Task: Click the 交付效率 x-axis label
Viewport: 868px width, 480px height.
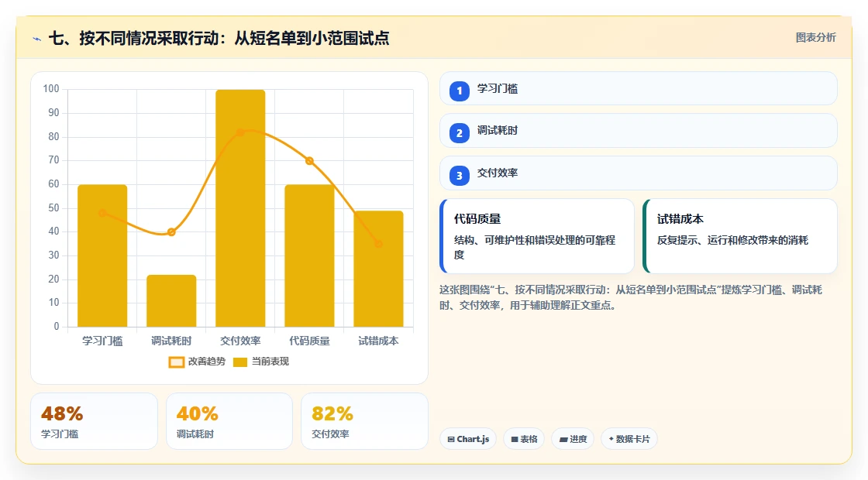Action: [x=240, y=341]
